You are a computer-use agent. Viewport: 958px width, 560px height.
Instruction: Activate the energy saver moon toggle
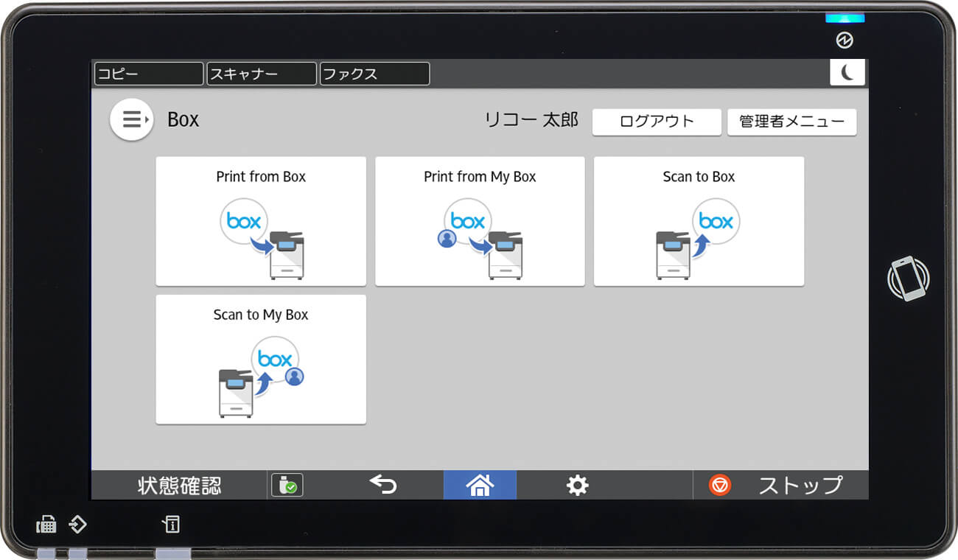click(847, 72)
